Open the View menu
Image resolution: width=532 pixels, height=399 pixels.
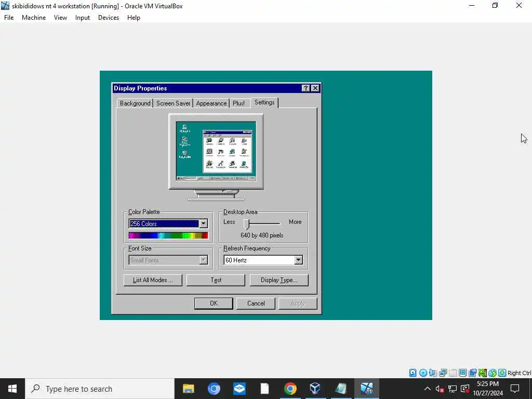point(60,18)
